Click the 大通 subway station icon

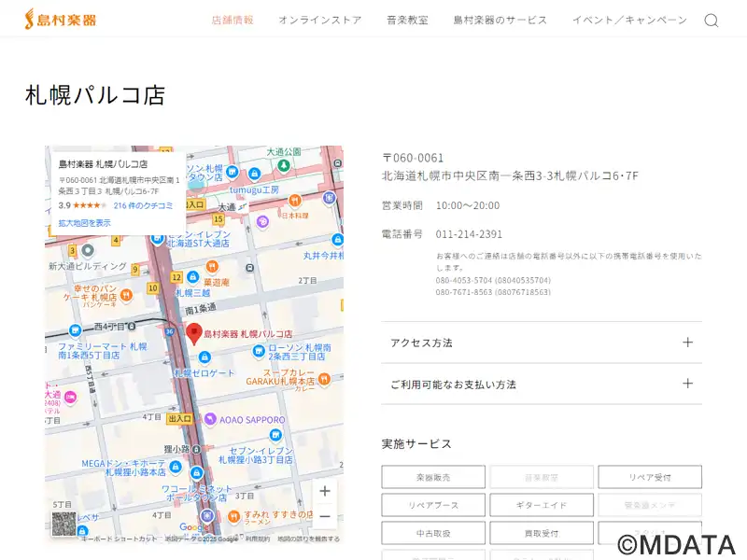(243, 206)
